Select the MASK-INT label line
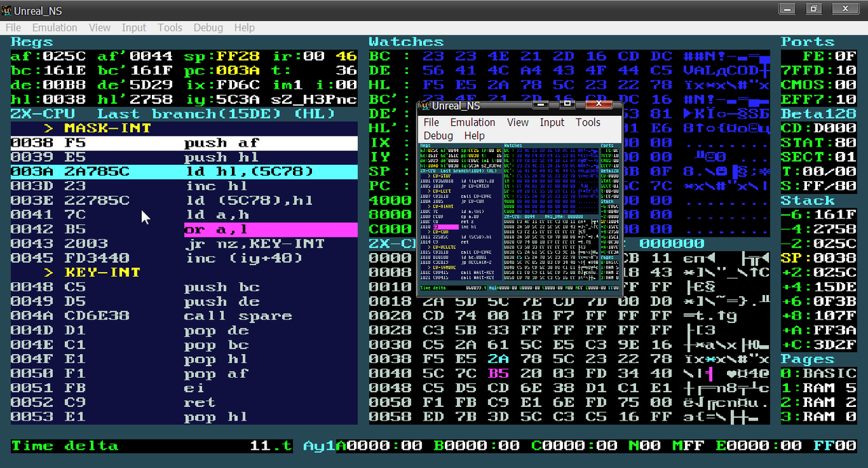Screen dimensions: 868x468 pyautogui.click(x=184, y=128)
